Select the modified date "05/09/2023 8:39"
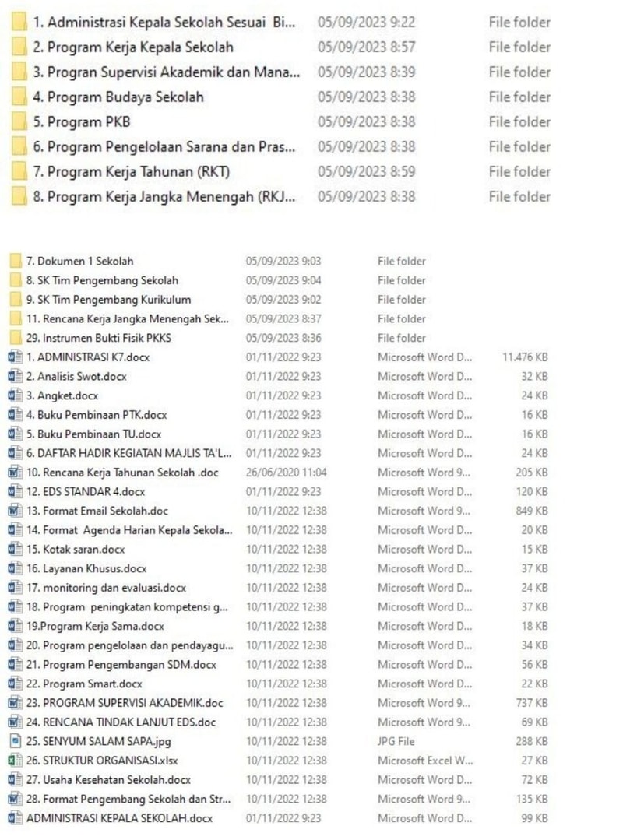The image size is (623, 840). tap(367, 72)
